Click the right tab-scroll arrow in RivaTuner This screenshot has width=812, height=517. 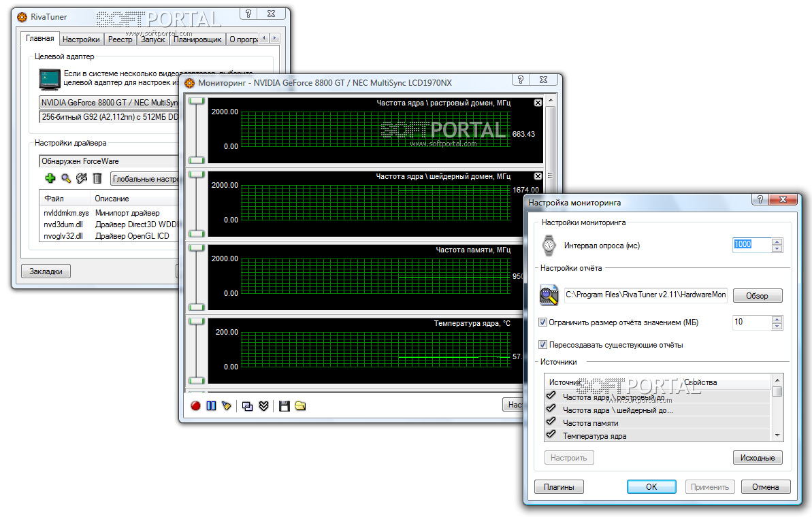[x=274, y=38]
